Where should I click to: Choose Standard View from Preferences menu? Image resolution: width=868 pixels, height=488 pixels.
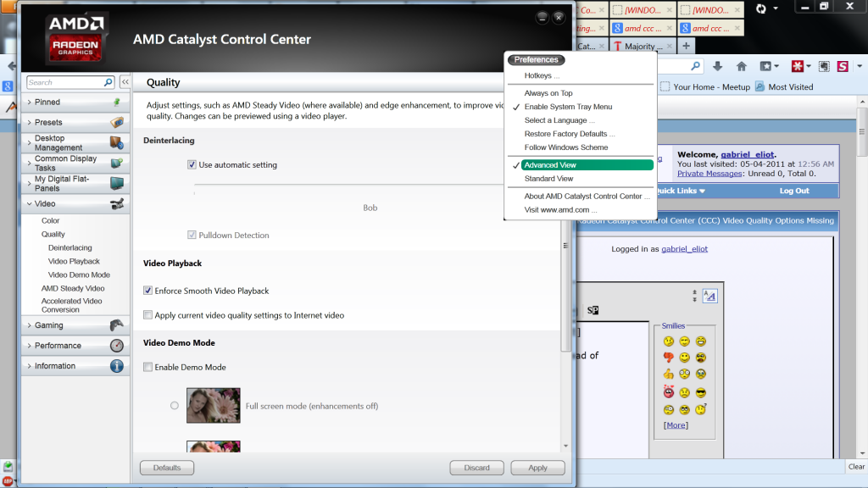pos(548,179)
